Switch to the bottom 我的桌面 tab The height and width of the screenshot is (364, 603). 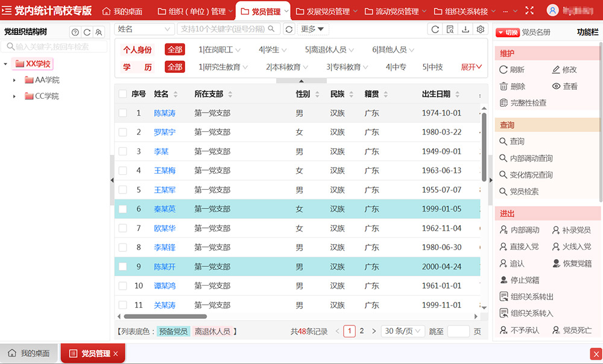[29, 353]
